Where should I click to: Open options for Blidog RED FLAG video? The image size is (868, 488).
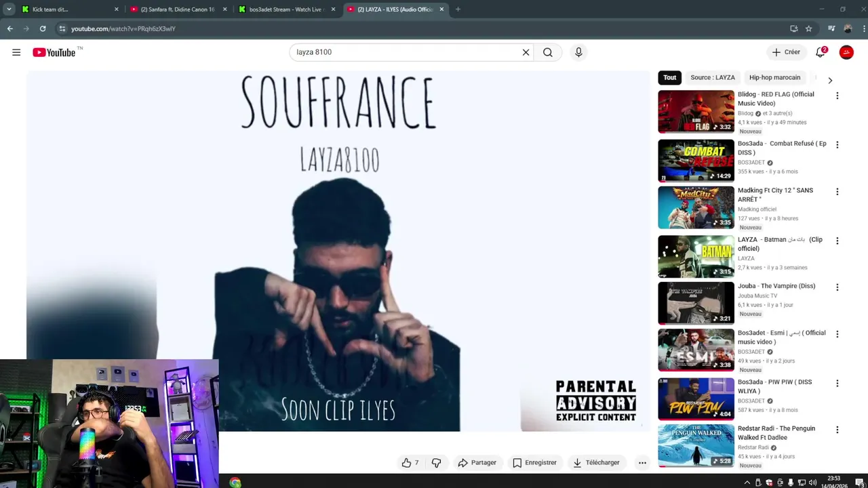(x=837, y=96)
